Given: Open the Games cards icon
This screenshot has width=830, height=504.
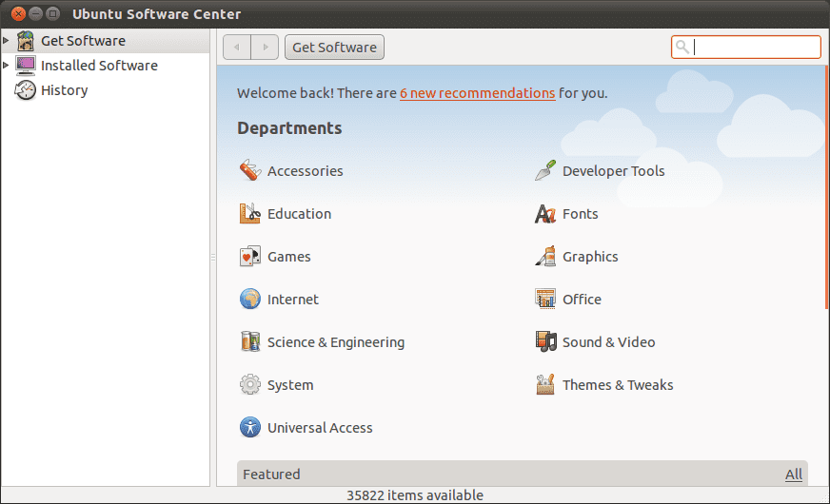Looking at the screenshot, I should click(x=249, y=257).
